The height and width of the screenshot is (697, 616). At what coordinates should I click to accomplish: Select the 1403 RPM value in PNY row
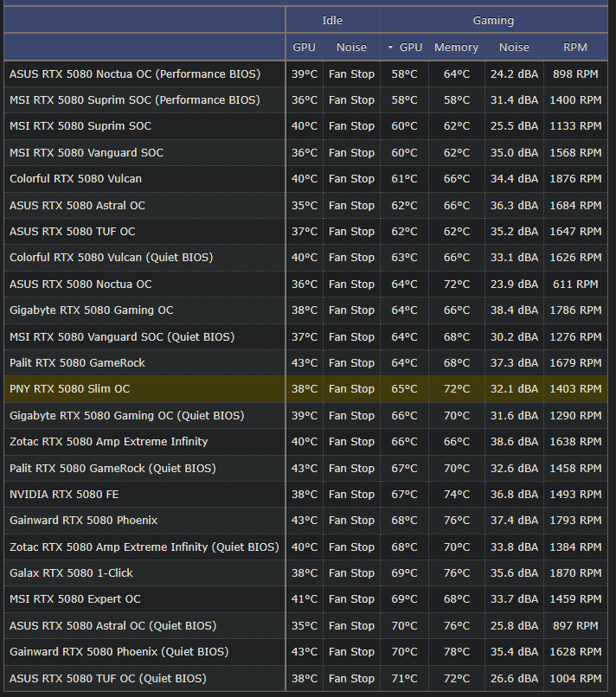[x=575, y=389]
